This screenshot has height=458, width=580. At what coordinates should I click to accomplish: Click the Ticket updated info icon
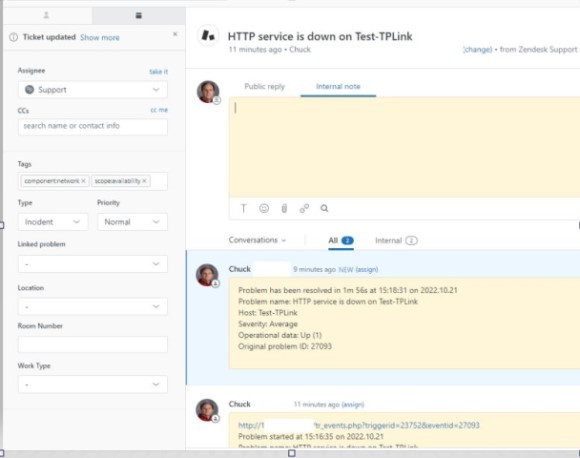point(14,37)
